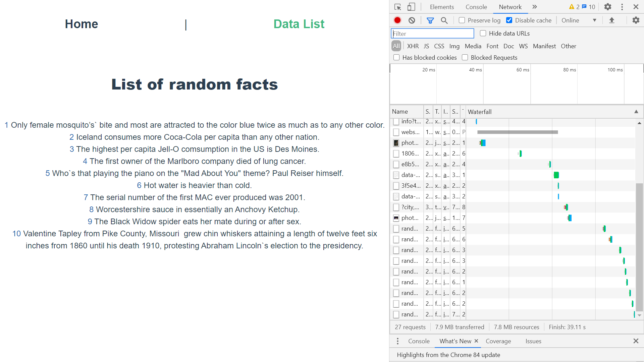Image resolution: width=644 pixels, height=362 pixels.
Task: Open the messages count indicator showing 10
Action: coord(589,7)
